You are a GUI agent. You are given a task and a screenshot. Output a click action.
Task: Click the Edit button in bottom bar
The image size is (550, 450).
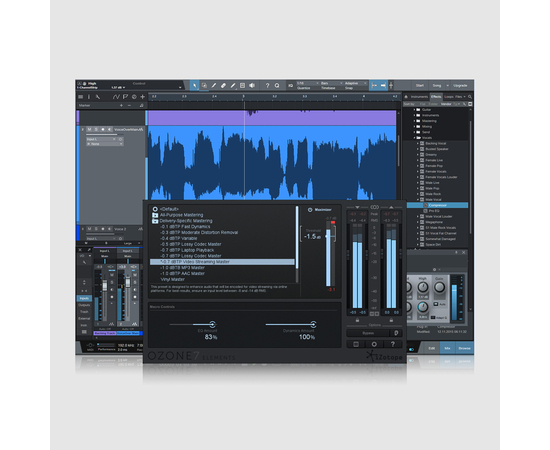(x=431, y=348)
